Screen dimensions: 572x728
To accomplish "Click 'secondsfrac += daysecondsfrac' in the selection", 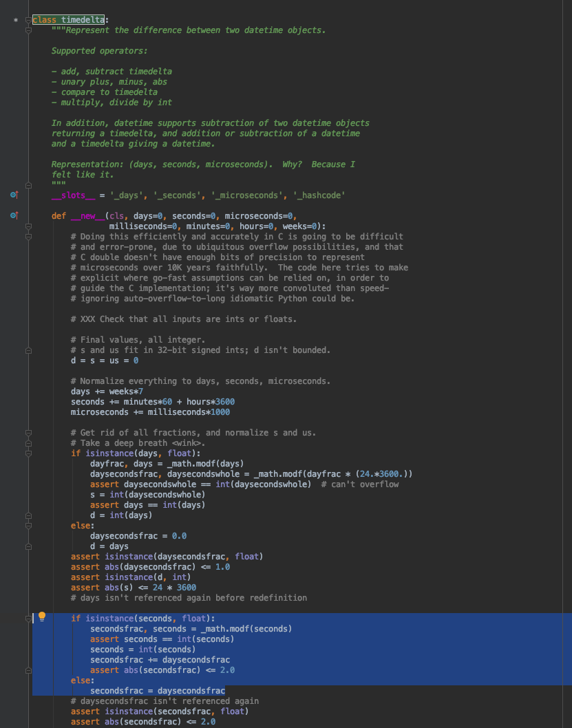I will click(x=160, y=660).
